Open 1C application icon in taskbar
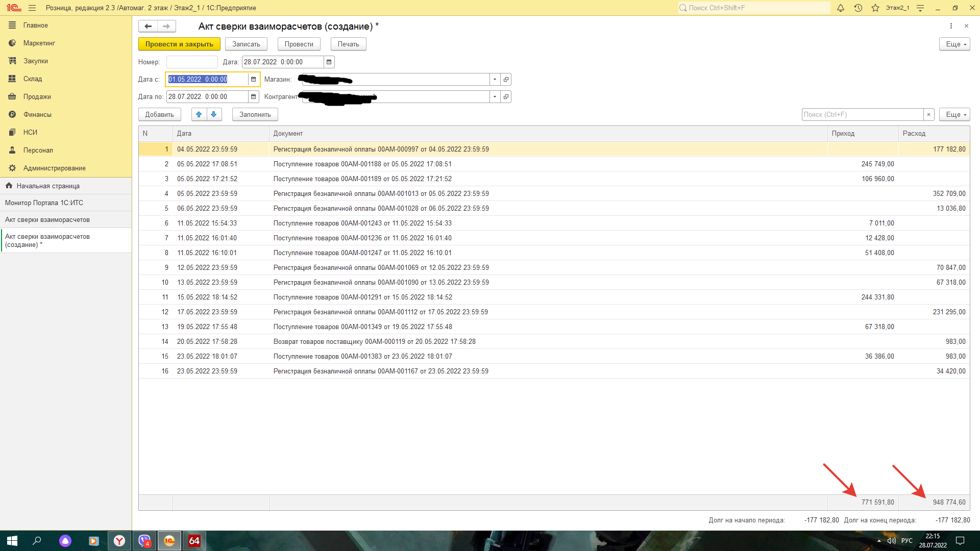980x551 pixels. [x=169, y=541]
